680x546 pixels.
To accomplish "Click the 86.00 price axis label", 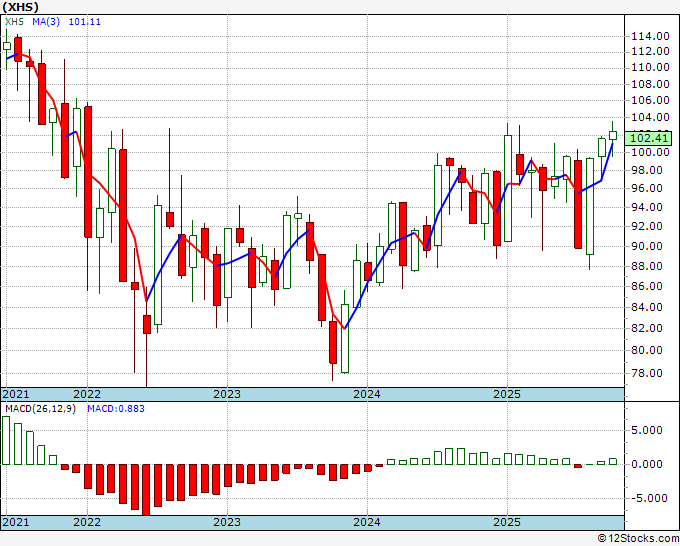I will coord(647,286).
